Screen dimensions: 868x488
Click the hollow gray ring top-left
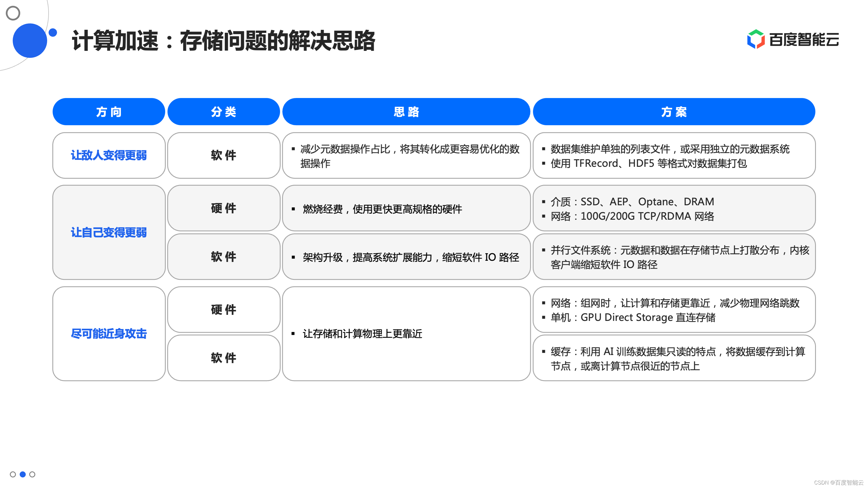pos(13,13)
